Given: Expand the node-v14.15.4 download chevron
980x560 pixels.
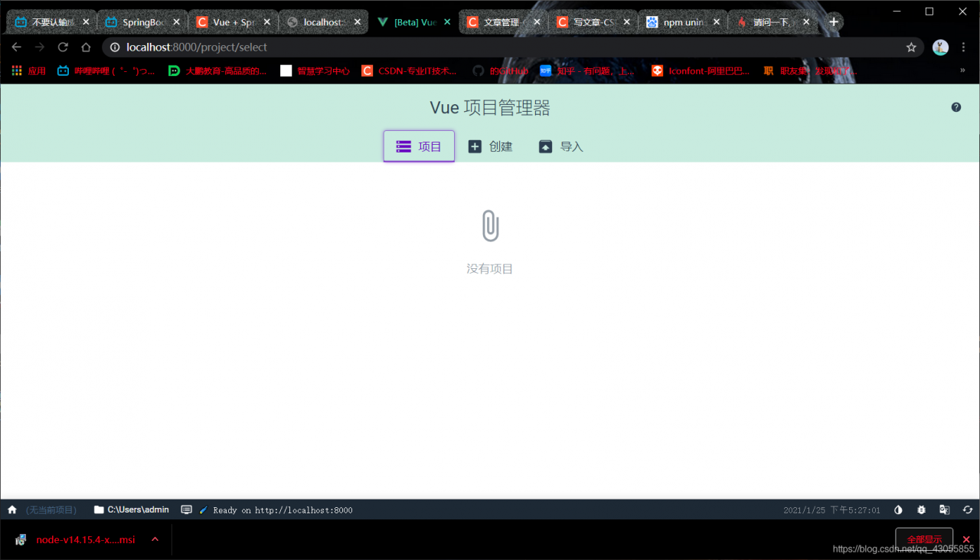Looking at the screenshot, I should (155, 539).
